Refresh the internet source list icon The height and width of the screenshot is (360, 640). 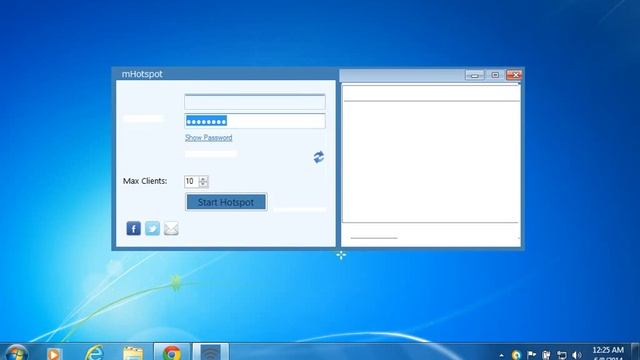pos(319,157)
